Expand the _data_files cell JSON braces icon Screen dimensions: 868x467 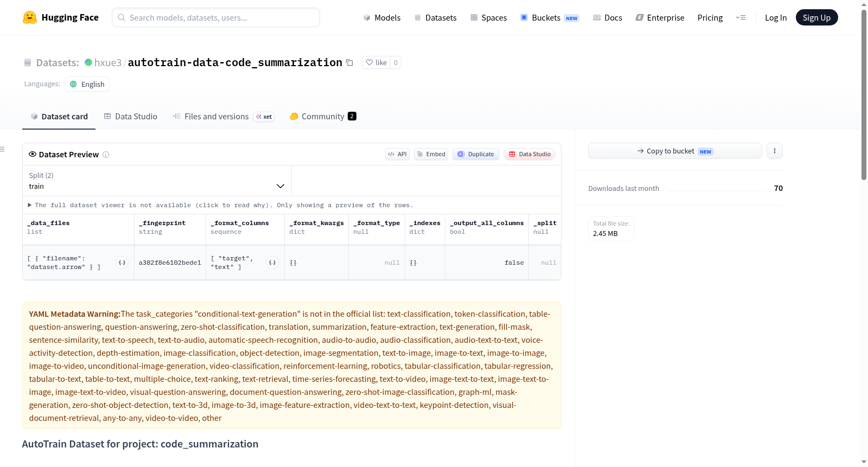[x=122, y=263]
